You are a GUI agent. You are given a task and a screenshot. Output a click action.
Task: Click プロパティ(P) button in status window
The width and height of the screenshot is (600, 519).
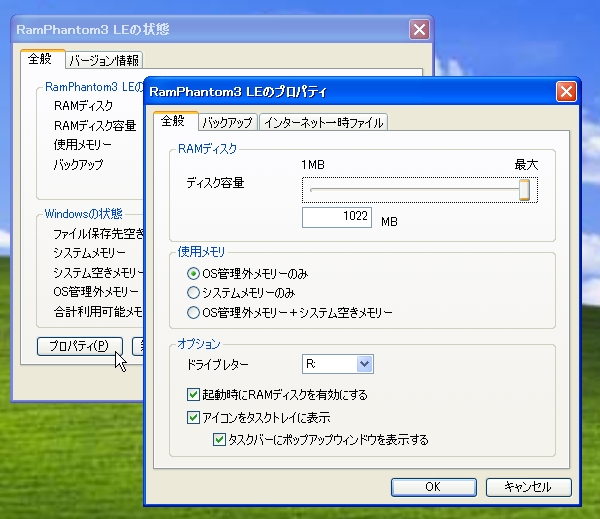80,346
